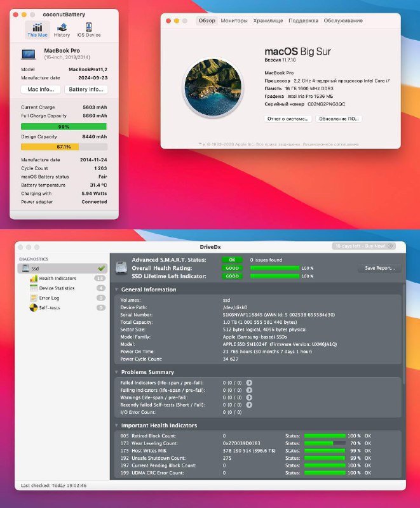Click the Device Statistics count badge 4
Image resolution: width=420 pixels, height=508 pixels.
pyautogui.click(x=101, y=288)
